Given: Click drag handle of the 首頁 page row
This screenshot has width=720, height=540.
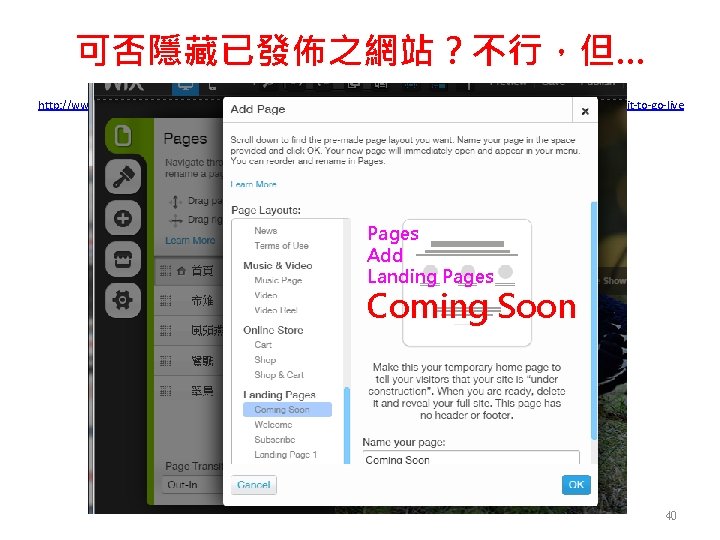Looking at the screenshot, I should click(165, 271).
